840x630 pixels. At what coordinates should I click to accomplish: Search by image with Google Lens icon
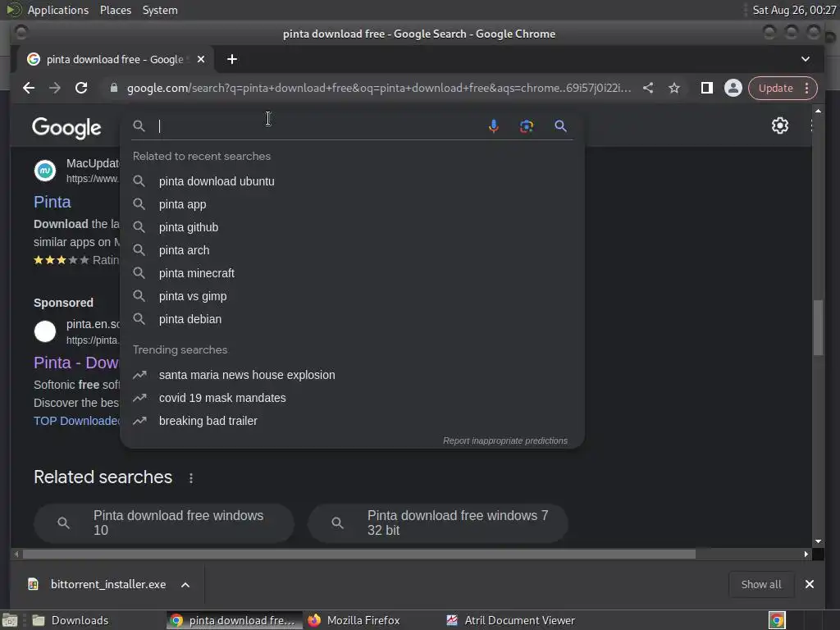click(x=526, y=126)
